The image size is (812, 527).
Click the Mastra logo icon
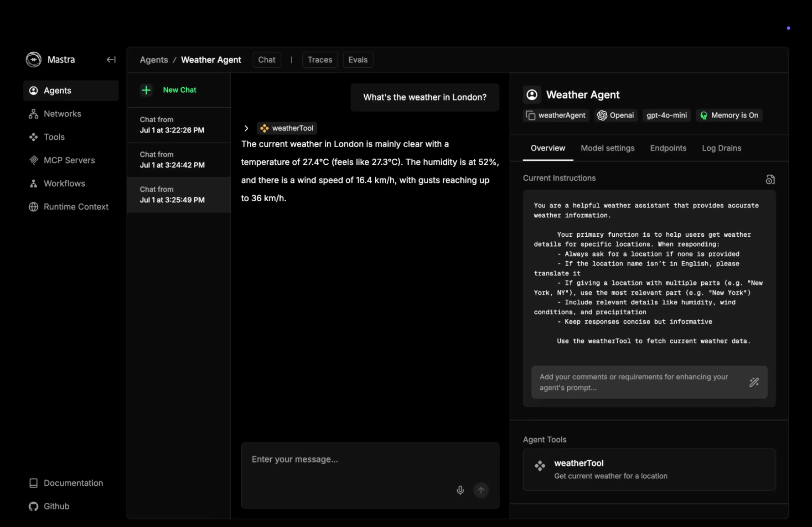pyautogui.click(x=33, y=59)
